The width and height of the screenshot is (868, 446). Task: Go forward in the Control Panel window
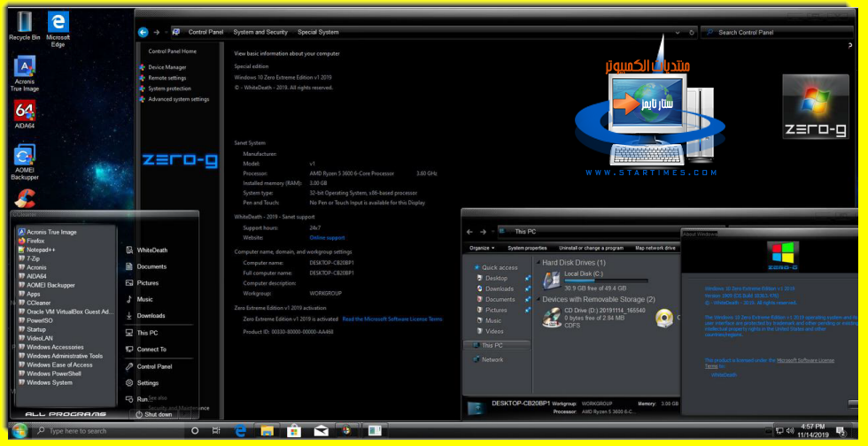pos(157,32)
